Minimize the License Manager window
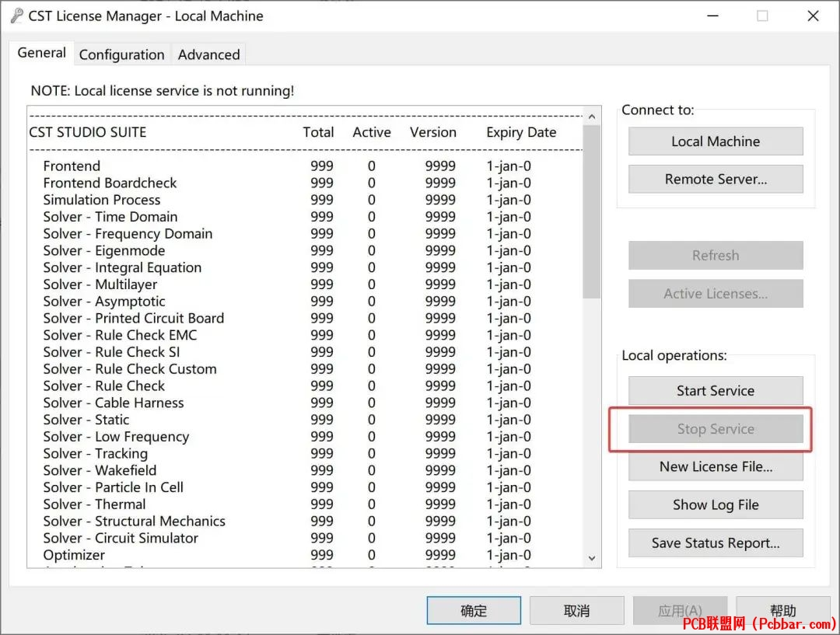 pyautogui.click(x=712, y=16)
